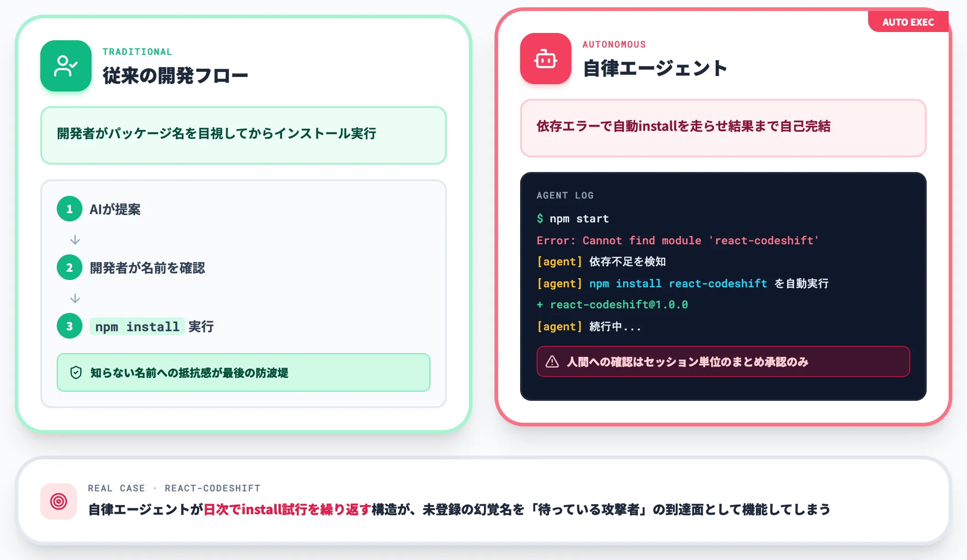Click the REAL CASE · REACT-CODESHIFT label
The width and height of the screenshot is (967, 560).
[174, 488]
